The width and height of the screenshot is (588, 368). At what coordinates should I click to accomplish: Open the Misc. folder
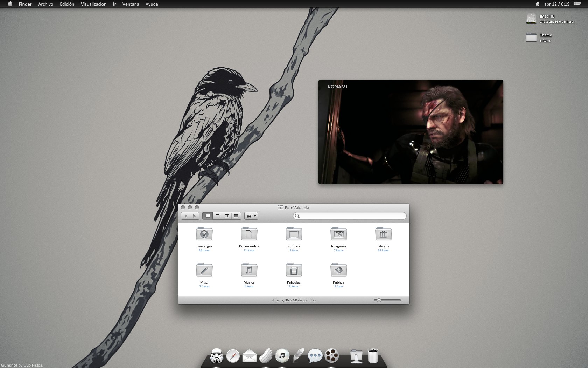pos(204,270)
